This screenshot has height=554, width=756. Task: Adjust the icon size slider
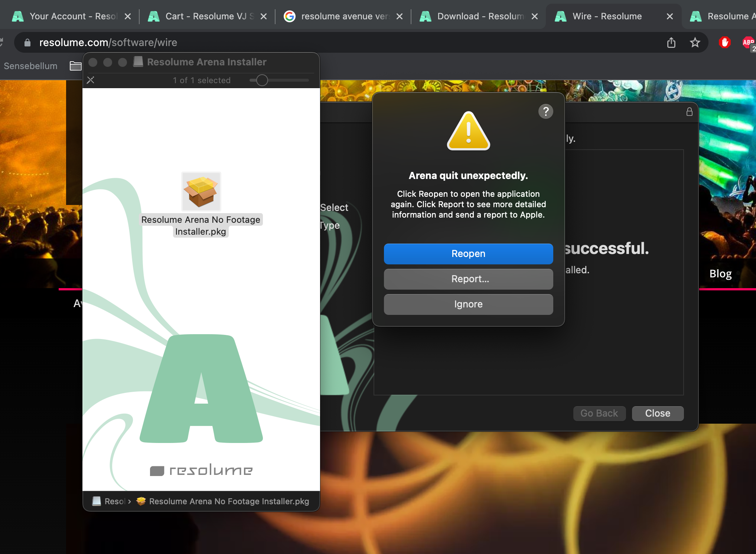click(x=262, y=80)
